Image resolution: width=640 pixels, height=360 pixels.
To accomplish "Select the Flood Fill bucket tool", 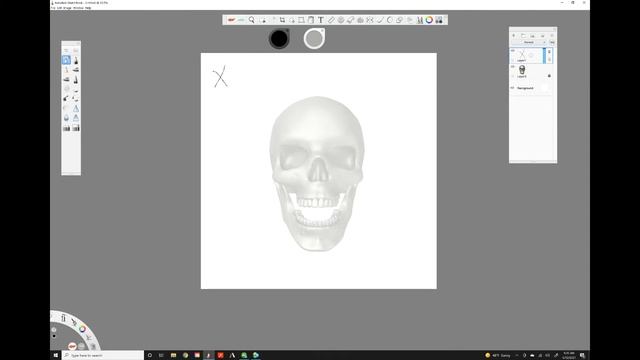I will 311,20.
